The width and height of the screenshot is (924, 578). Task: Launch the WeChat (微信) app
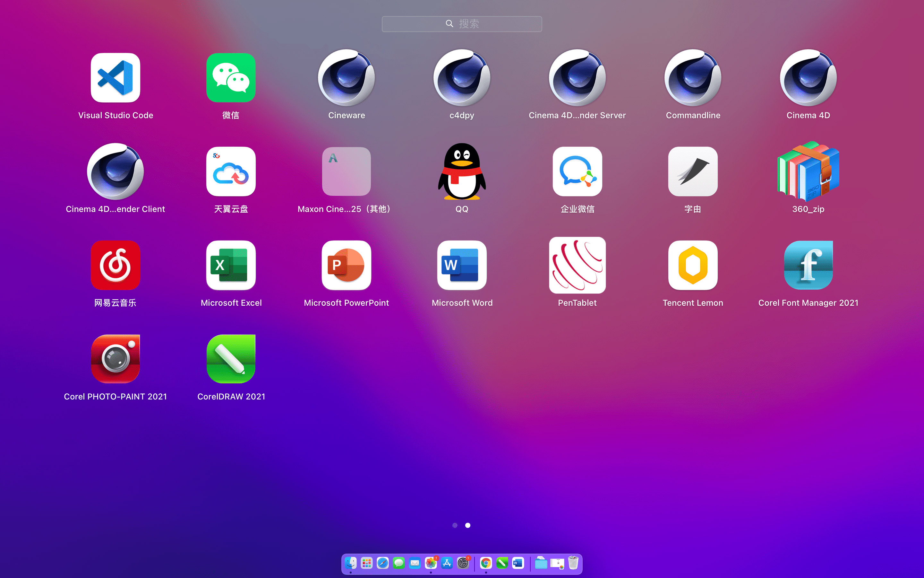coord(231,78)
